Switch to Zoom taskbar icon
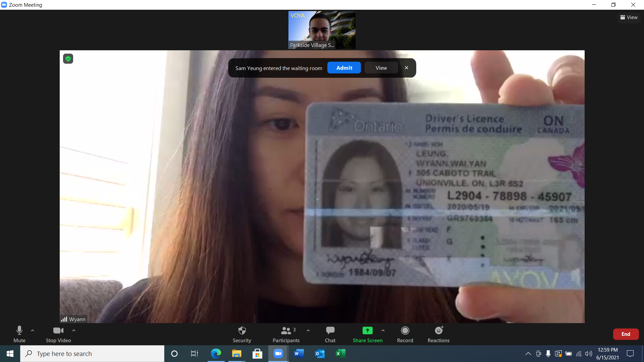Screen dimensions: 644x362 click(278, 354)
